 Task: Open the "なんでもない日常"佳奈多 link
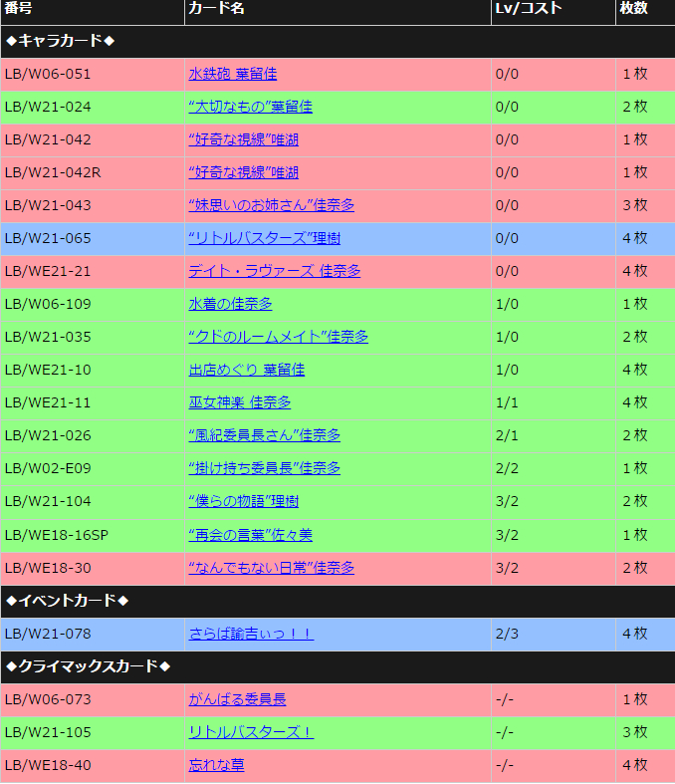[272, 569]
